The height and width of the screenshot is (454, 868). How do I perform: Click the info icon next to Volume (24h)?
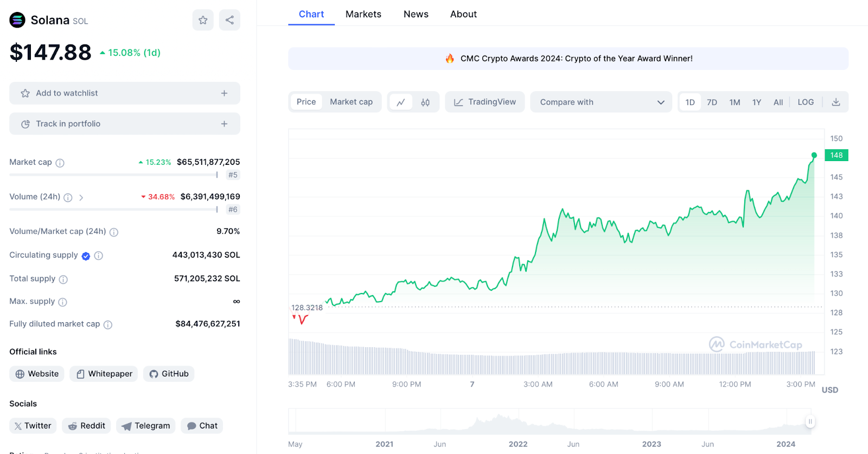[68, 197]
